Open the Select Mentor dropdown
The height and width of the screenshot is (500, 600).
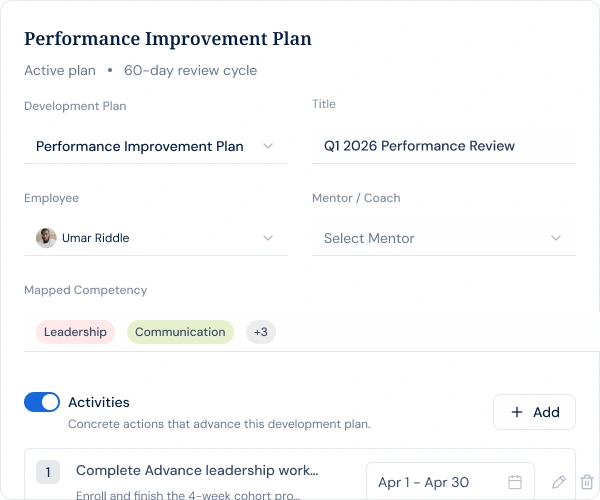tap(444, 238)
